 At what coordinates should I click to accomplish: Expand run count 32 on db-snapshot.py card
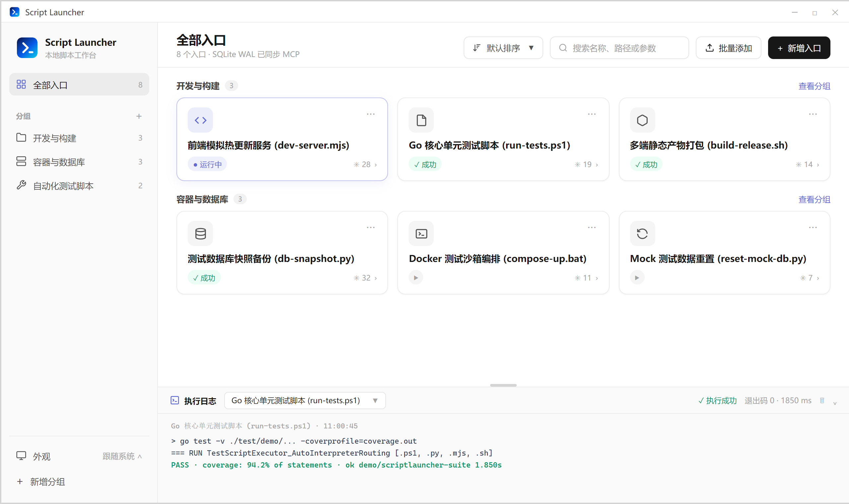pos(365,278)
